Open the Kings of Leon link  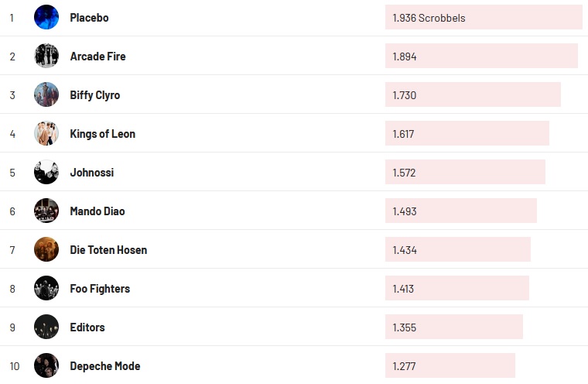pos(102,134)
